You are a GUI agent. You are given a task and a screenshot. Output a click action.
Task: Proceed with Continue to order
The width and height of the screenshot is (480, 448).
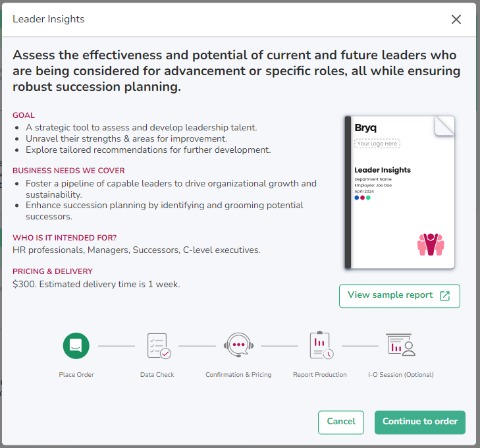point(420,422)
